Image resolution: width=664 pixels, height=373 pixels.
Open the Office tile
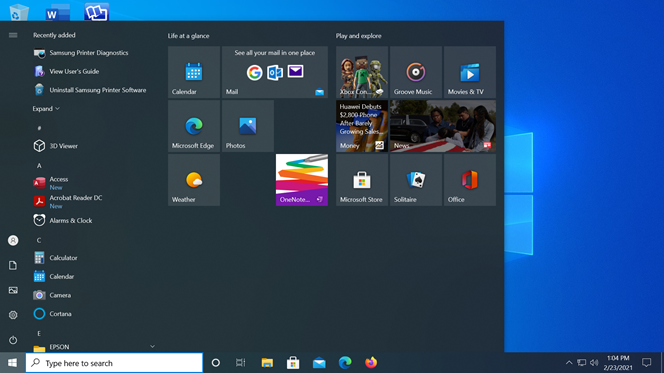point(470,180)
